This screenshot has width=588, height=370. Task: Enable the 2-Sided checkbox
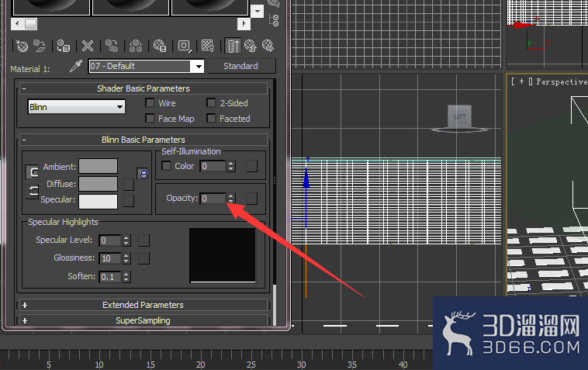click(x=212, y=102)
